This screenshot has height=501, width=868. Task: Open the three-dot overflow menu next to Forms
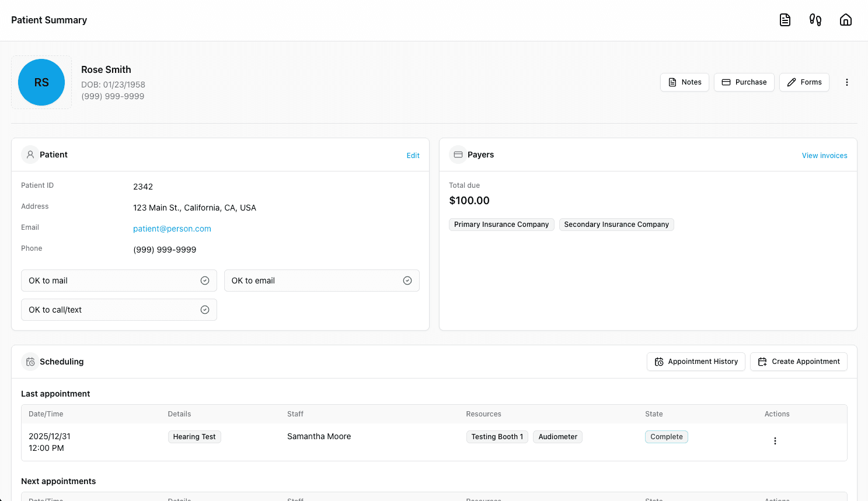[847, 82]
